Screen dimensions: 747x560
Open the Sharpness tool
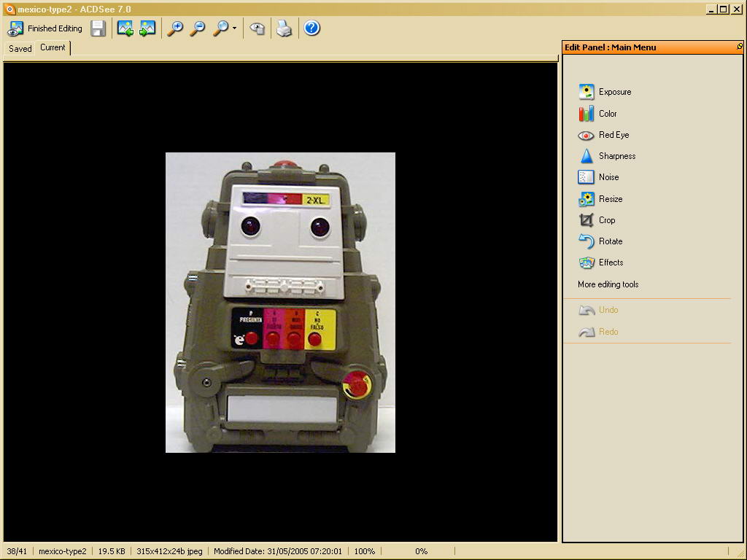click(x=607, y=156)
